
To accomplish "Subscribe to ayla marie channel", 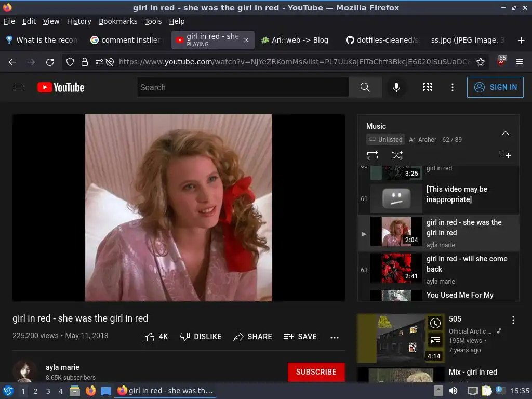I will tap(316, 372).
